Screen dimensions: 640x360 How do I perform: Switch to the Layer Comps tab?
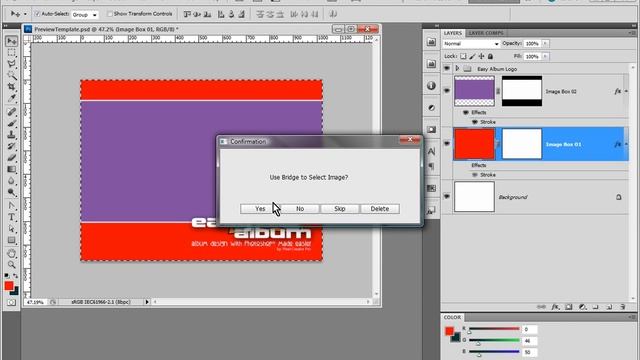(x=486, y=33)
